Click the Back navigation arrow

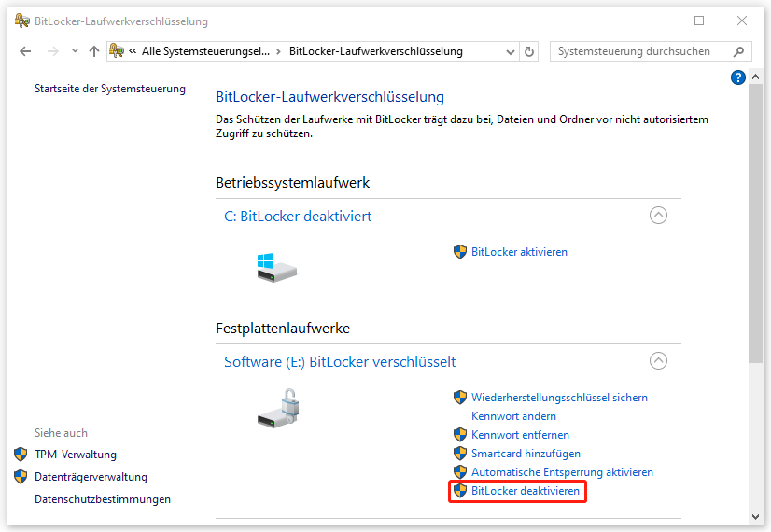click(25, 51)
